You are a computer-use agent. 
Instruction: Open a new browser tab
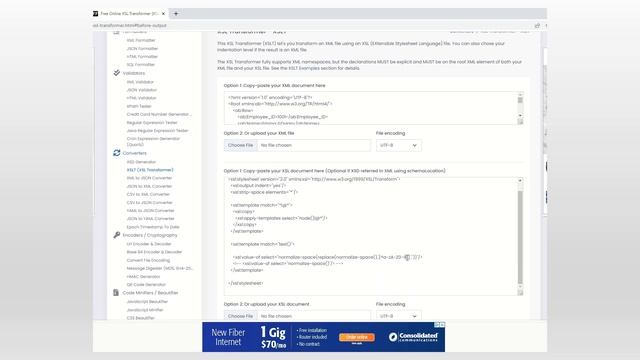pyautogui.click(x=176, y=13)
